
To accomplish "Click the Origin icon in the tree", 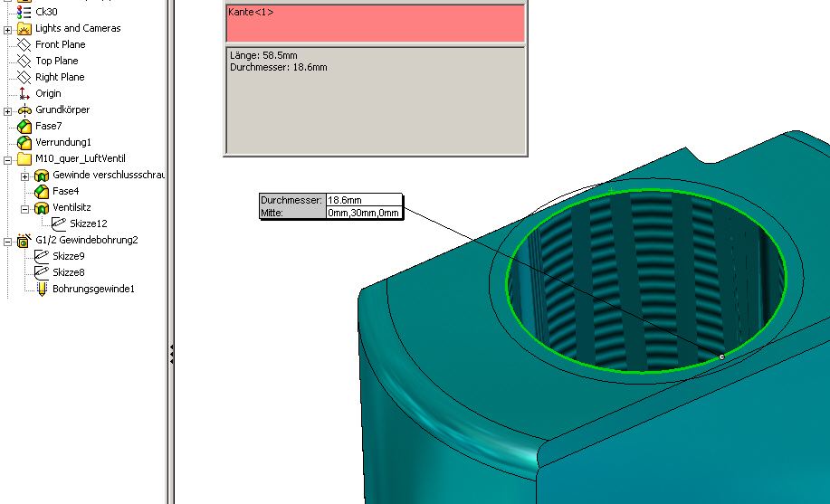I will 24,94.
